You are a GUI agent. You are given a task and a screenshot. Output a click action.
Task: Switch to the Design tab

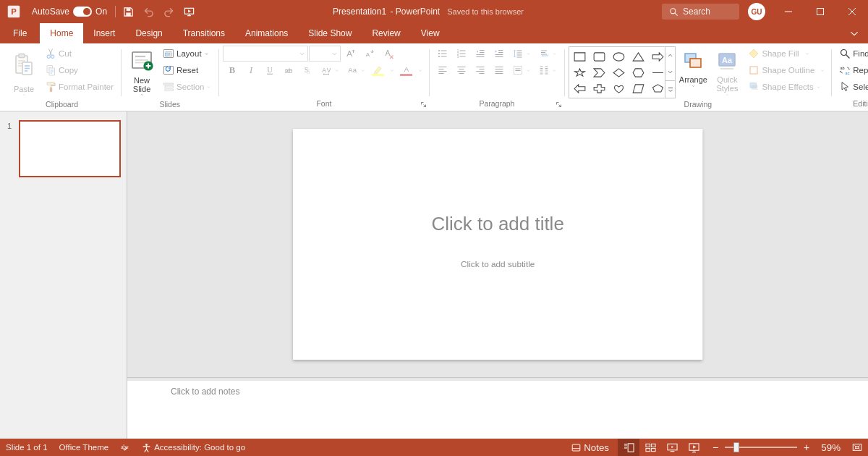point(149,33)
